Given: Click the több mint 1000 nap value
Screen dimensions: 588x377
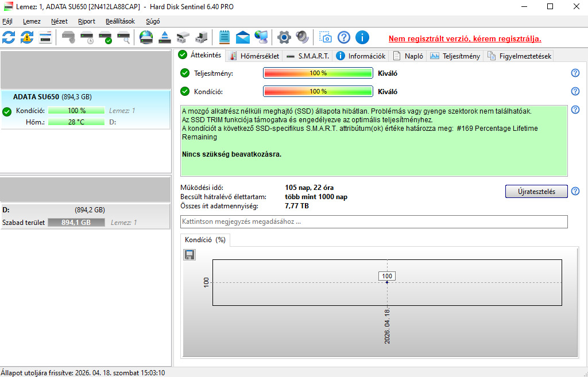Looking at the screenshot, I should pyautogui.click(x=316, y=197).
